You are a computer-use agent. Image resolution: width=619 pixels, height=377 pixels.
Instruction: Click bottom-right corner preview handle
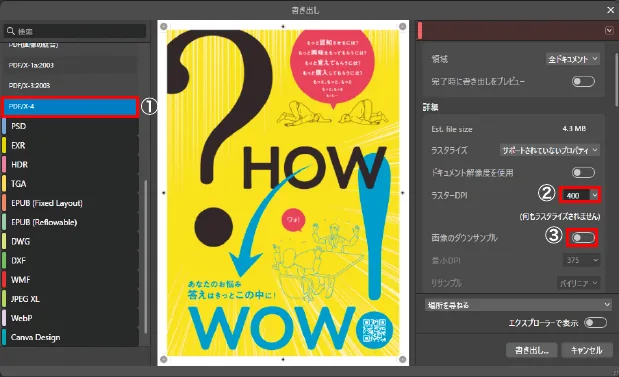(403, 359)
